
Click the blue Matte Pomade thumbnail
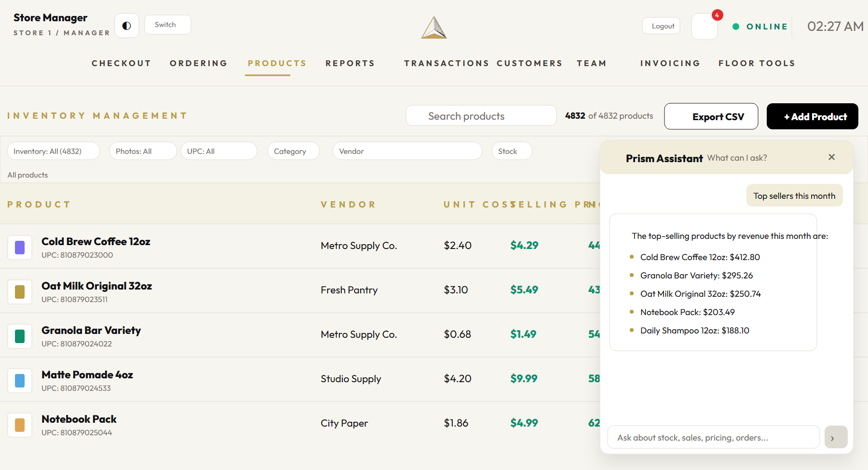point(20,381)
